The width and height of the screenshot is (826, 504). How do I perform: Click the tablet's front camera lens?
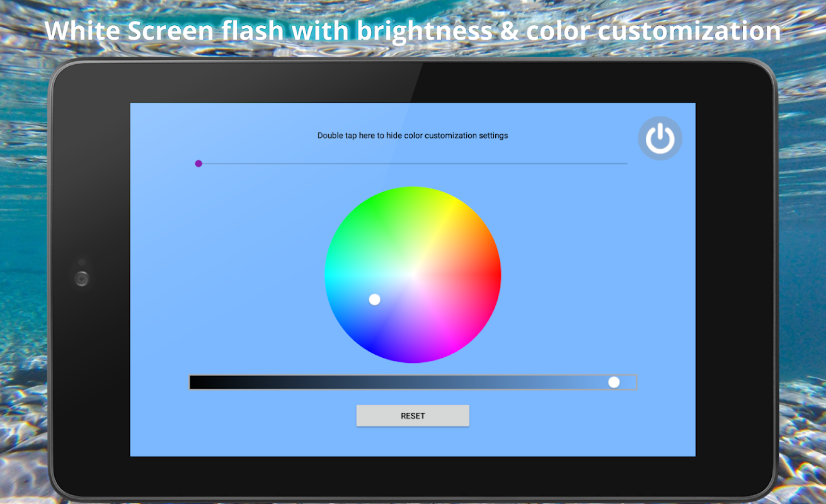(x=81, y=278)
